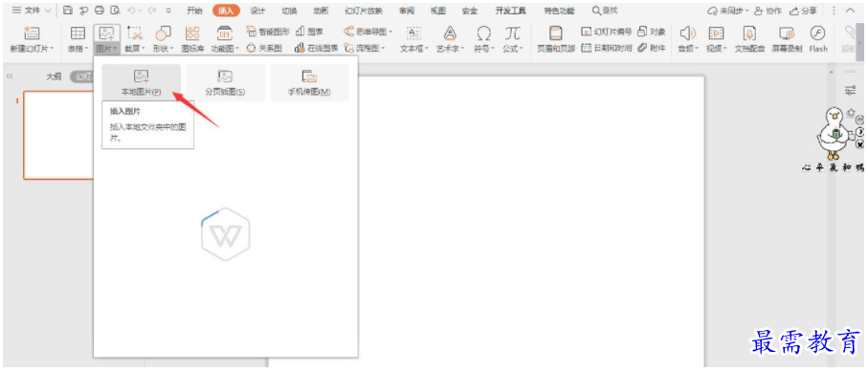Open Print Preview from quick access toolbar
Image resolution: width=868 pixels, height=372 pixels.
pos(115,11)
